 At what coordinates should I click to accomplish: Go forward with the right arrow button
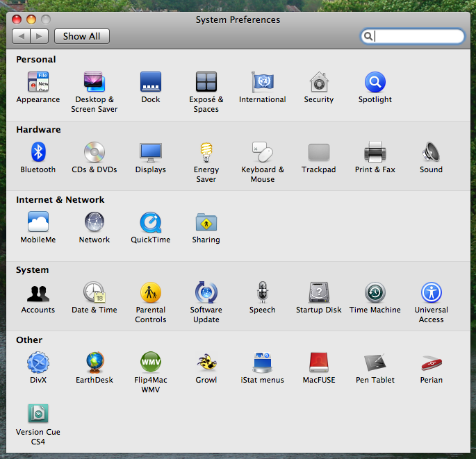[39, 36]
